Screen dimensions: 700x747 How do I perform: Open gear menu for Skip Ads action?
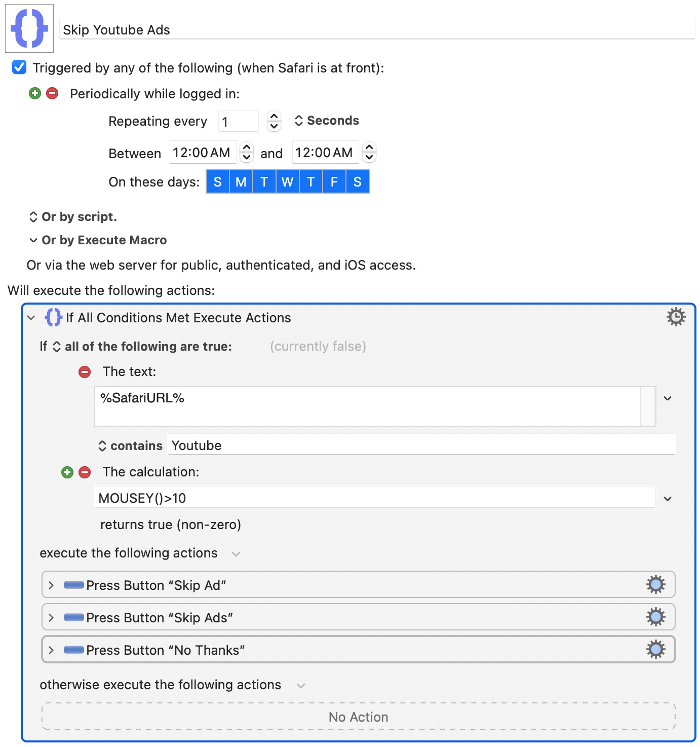coord(655,617)
